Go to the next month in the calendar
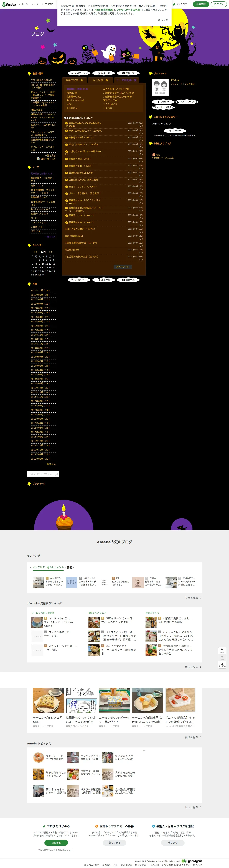Image resolution: width=229 pixels, height=868 pixels. point(51,252)
